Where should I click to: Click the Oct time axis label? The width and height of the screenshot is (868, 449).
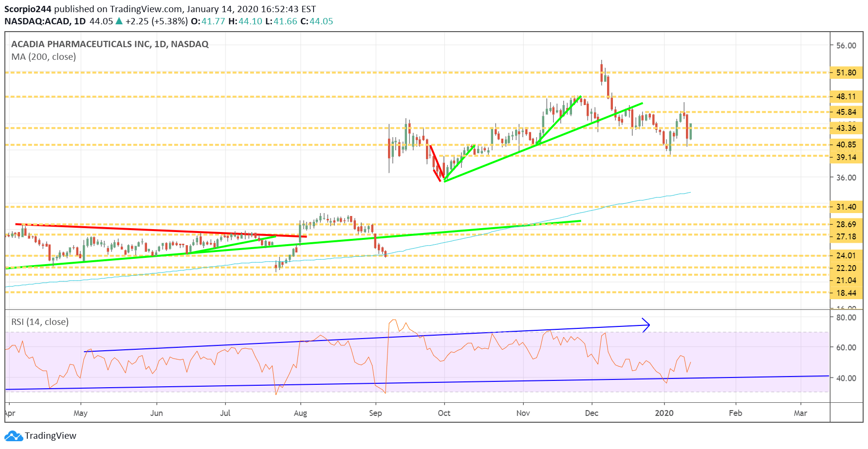pyautogui.click(x=444, y=413)
